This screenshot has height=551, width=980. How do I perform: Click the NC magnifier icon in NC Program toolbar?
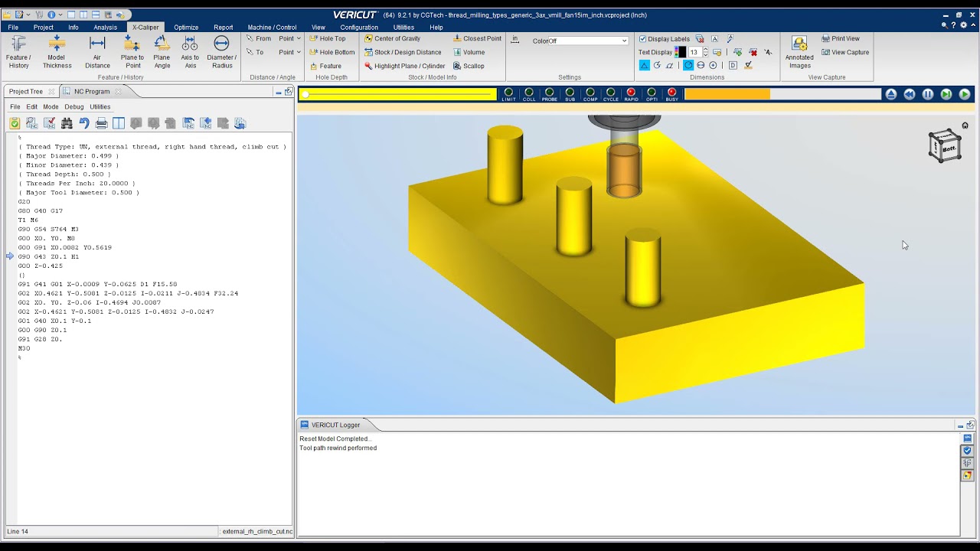(x=31, y=123)
